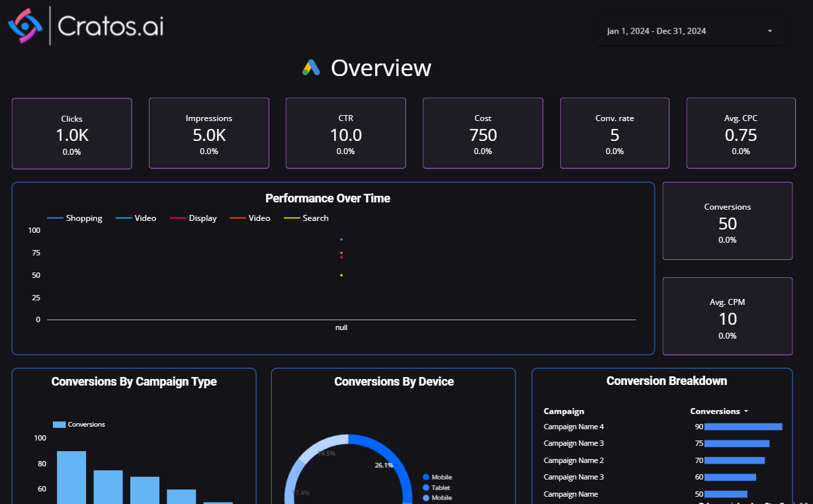This screenshot has height=504, width=813.
Task: Open the date range dropdown arrow
Action: [x=770, y=31]
